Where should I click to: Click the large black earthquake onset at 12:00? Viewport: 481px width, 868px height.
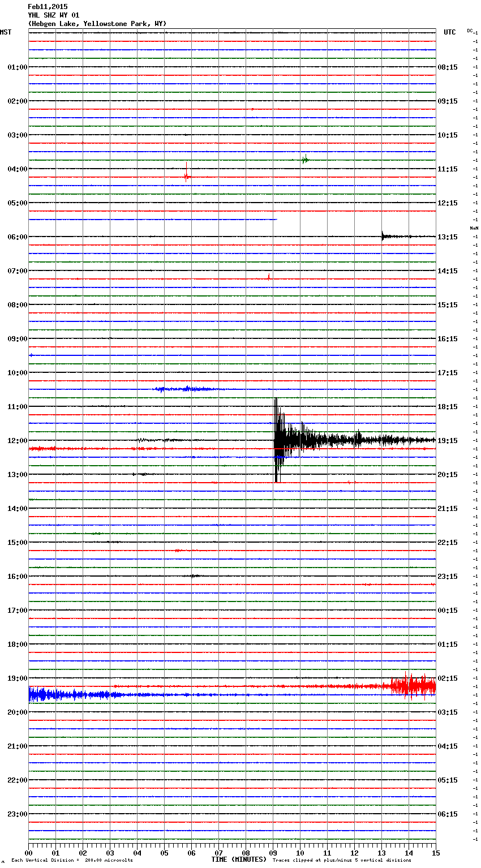(x=277, y=440)
